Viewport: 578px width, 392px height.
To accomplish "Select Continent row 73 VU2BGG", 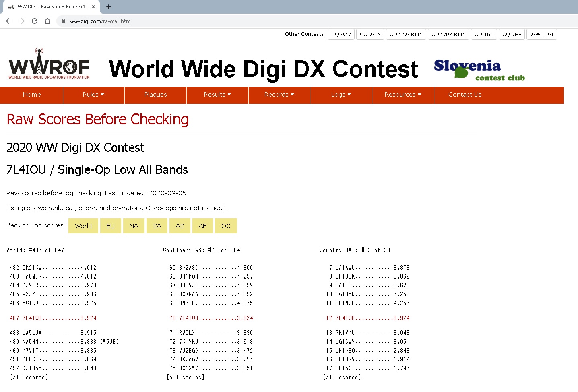I will tap(211, 351).
